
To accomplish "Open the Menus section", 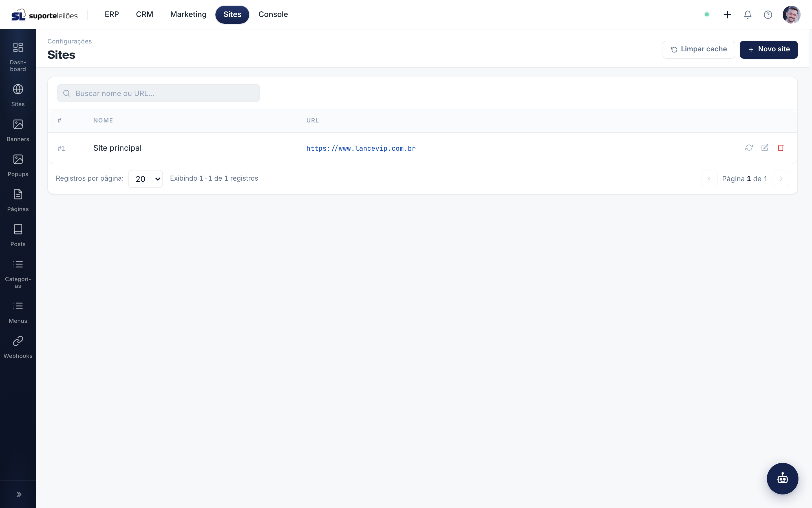I will (x=18, y=312).
